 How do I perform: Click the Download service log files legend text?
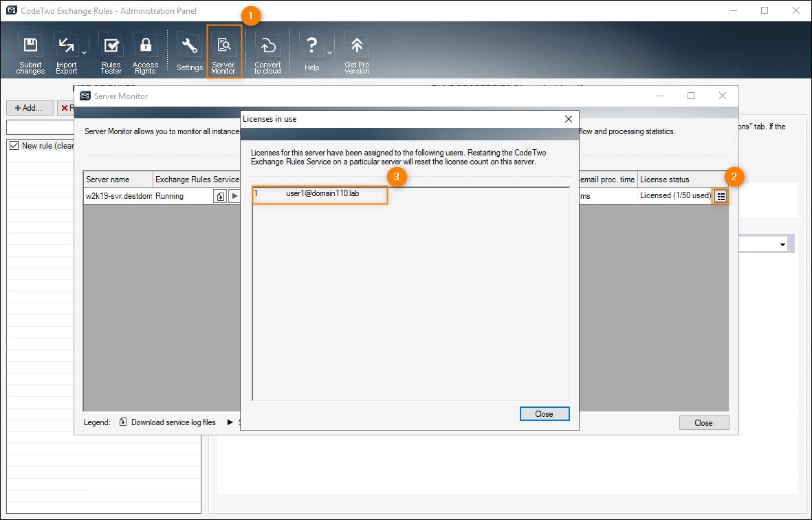coord(173,422)
